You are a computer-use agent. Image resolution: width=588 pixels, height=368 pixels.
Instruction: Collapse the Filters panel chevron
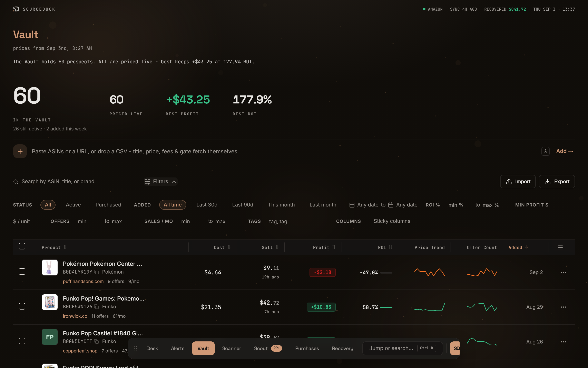click(174, 182)
